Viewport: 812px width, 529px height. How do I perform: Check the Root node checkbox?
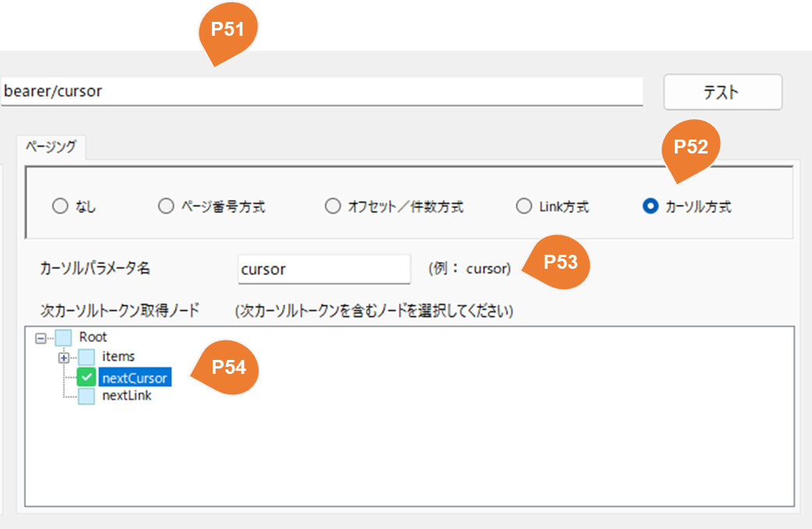point(63,337)
